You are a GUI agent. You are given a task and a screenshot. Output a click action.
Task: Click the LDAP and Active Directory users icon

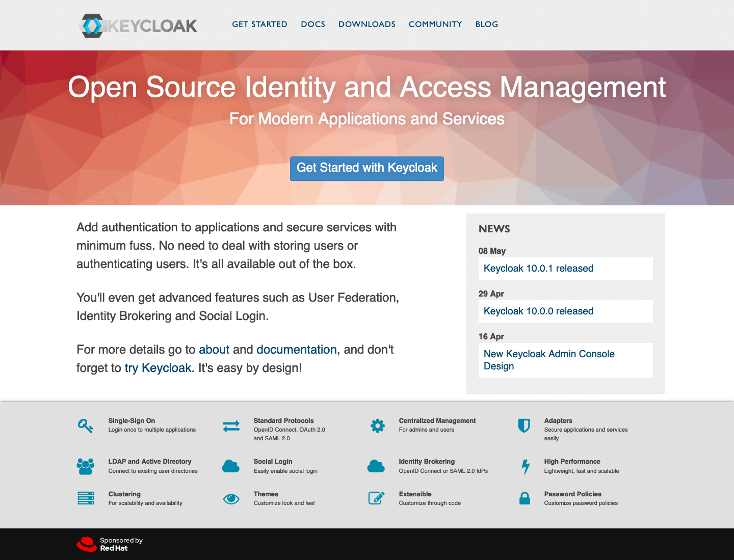coord(86,466)
